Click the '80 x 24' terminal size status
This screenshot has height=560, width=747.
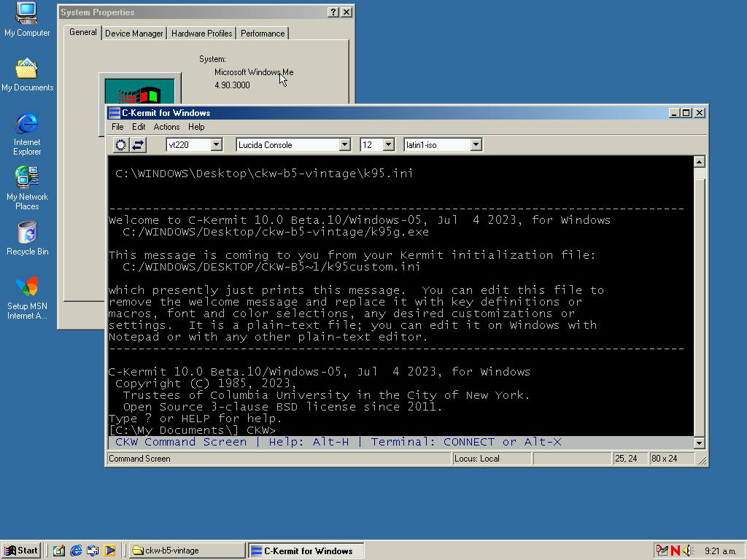tap(664, 459)
